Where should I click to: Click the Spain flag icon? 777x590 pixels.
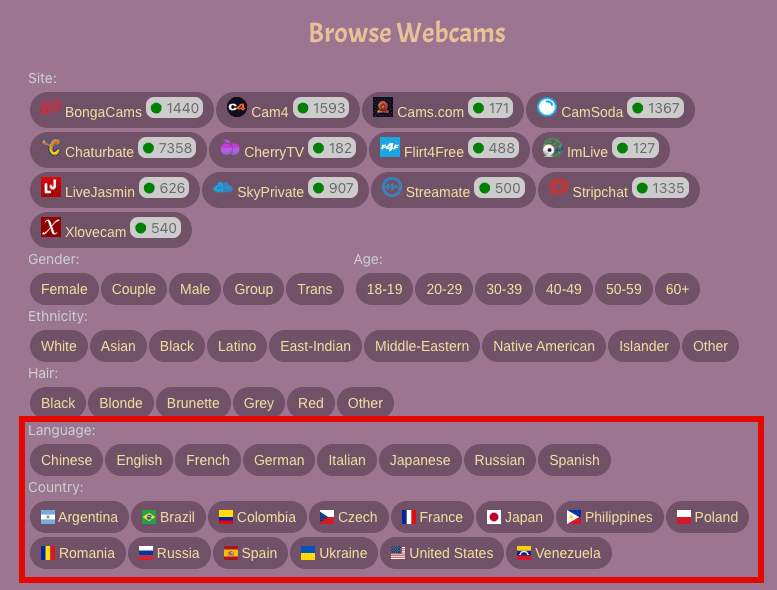(231, 553)
